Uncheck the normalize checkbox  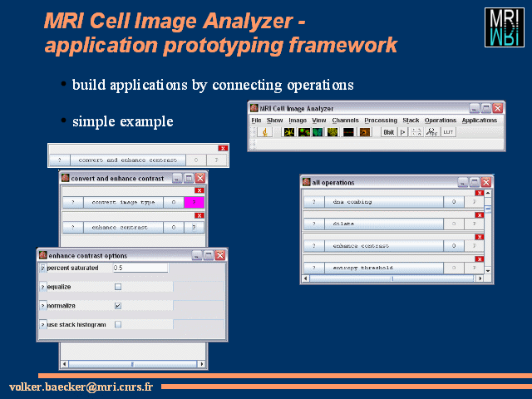point(118,306)
